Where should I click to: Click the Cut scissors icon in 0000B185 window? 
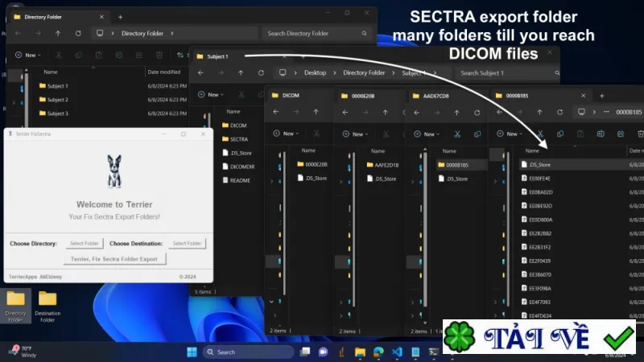540,134
